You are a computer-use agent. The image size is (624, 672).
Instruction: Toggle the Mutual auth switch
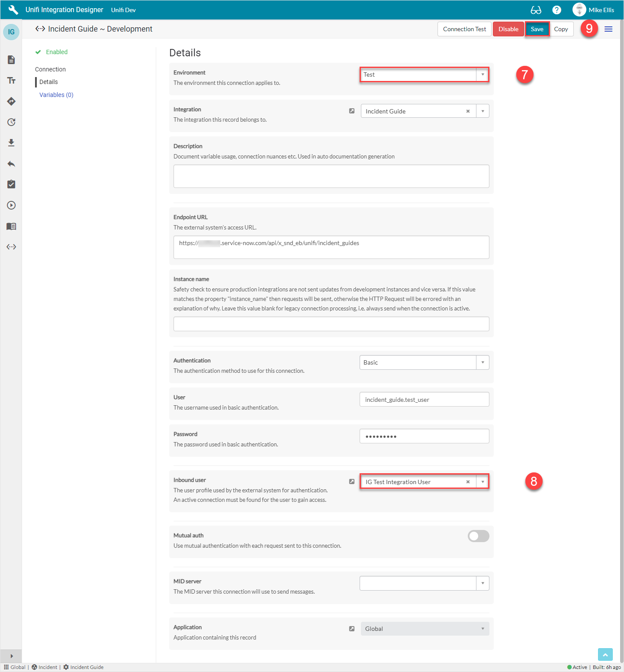[478, 536]
